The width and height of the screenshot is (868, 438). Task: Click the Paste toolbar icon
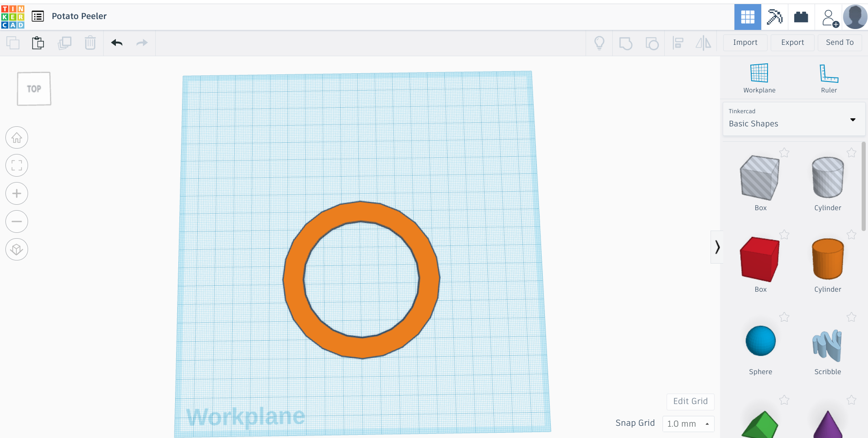click(38, 43)
